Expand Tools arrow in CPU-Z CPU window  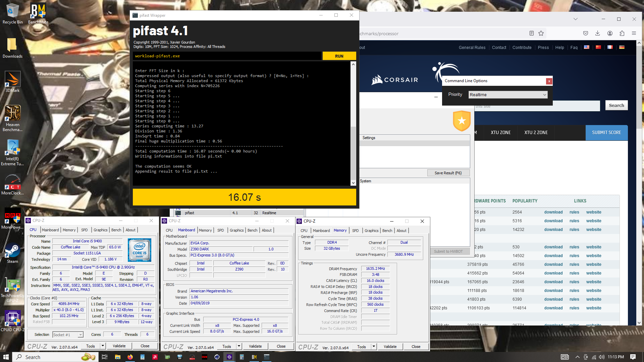[x=103, y=346]
